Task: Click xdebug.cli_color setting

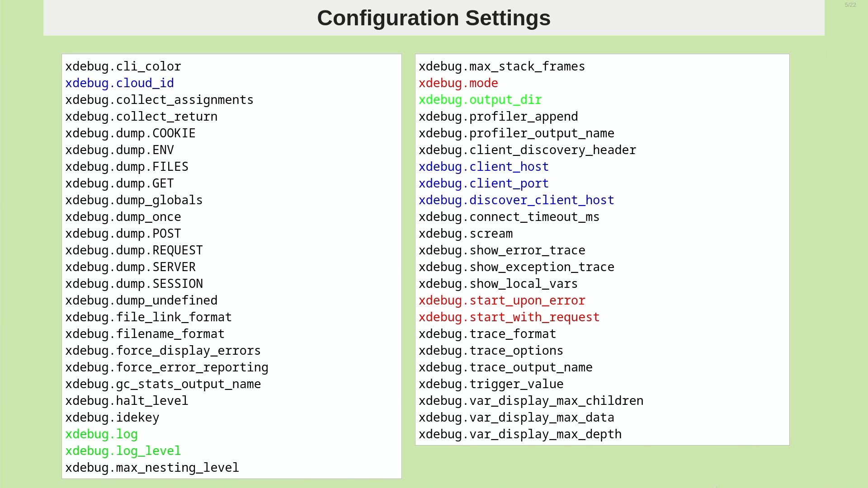Action: [123, 66]
